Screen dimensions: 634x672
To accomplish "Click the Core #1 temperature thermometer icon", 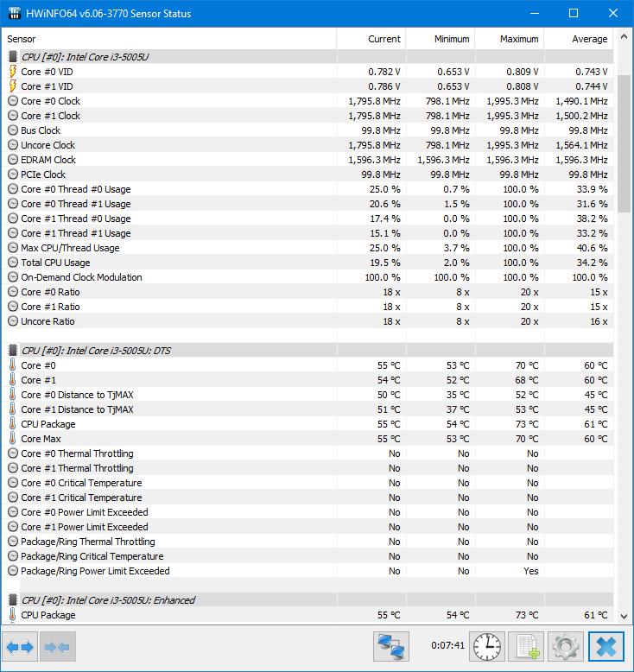I will 12,380.
